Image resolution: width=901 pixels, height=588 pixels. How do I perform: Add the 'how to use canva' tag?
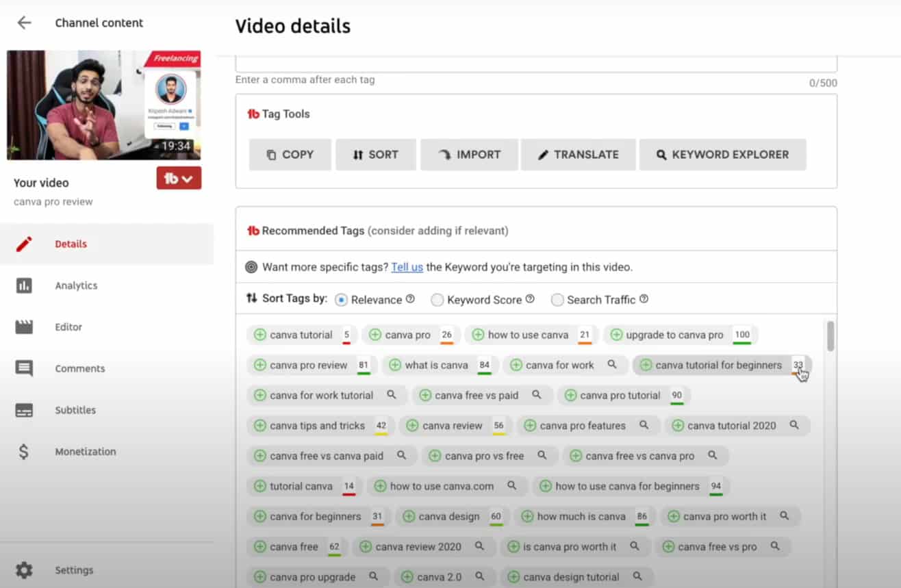(478, 335)
